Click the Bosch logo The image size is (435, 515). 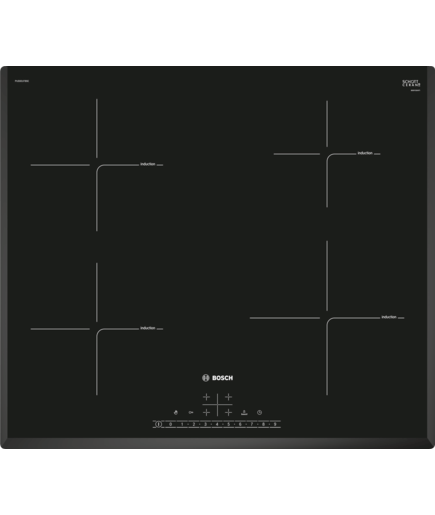click(x=217, y=378)
